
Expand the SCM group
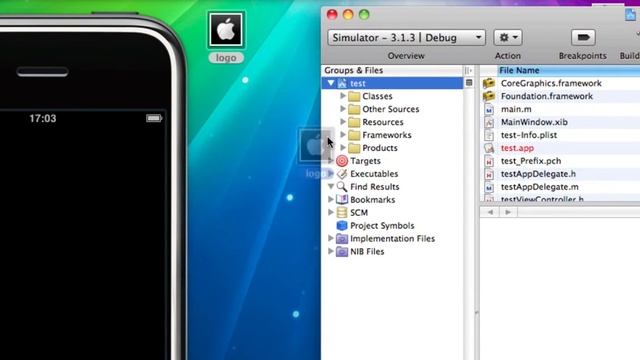331,212
